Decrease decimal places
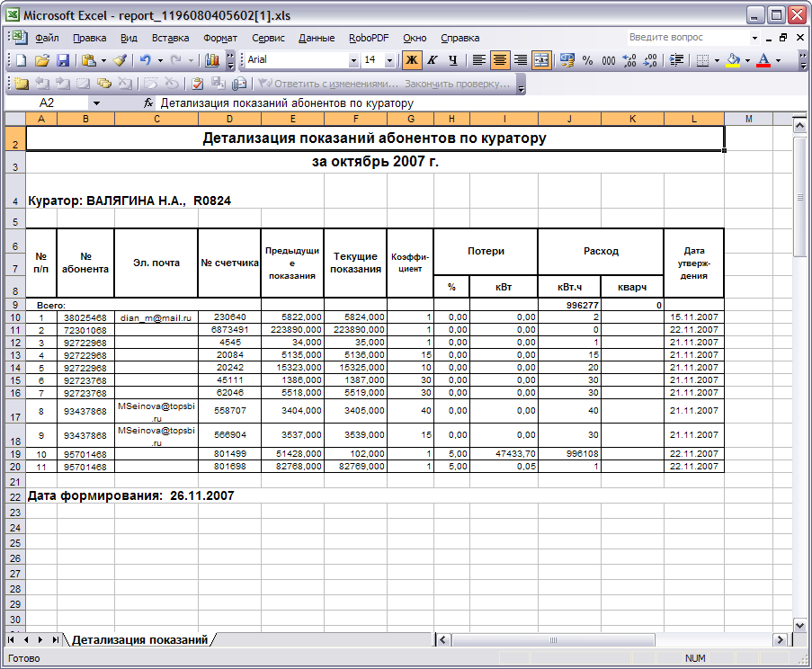Viewport: 812px width, 669px height. 650,60
